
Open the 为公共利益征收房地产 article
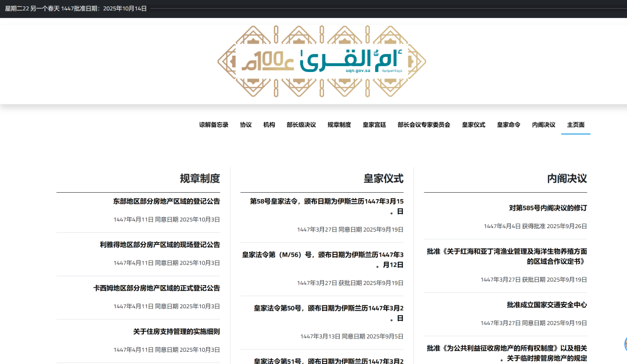click(x=507, y=353)
